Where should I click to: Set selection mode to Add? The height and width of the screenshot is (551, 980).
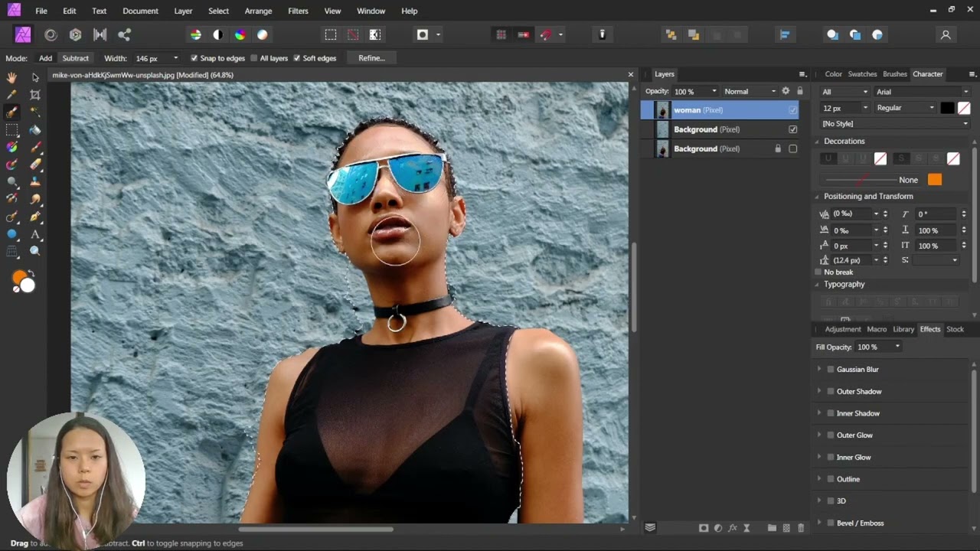pos(46,58)
